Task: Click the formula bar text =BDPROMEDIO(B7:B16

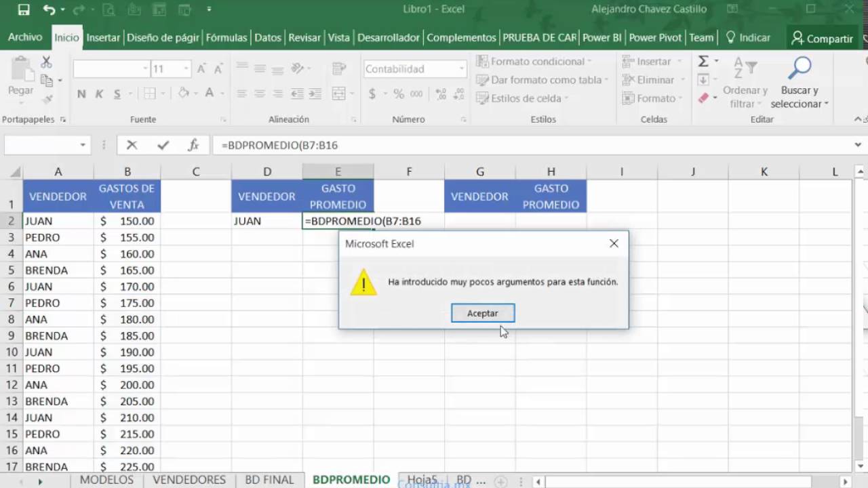Action: coord(279,145)
